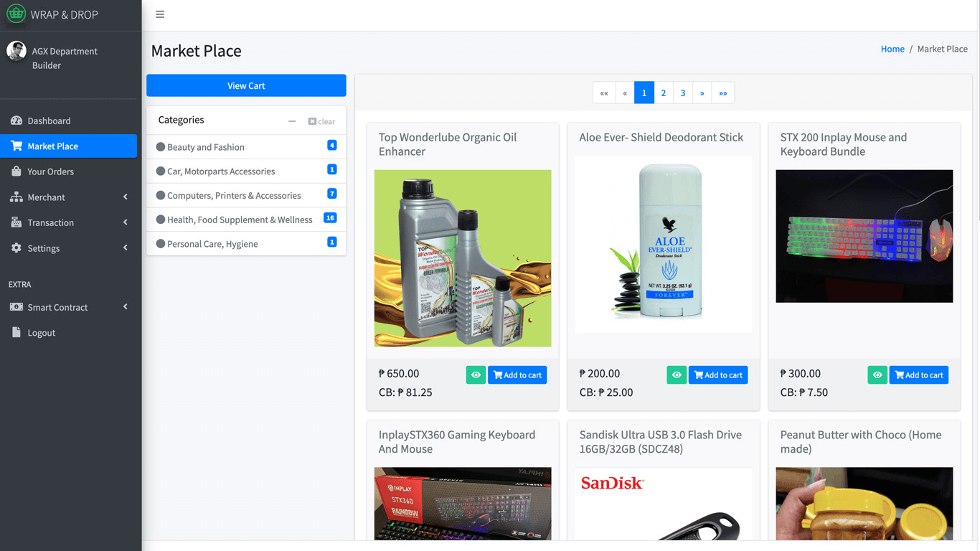Select Beauty and Fashion category
Image resolution: width=980 pixels, height=551 pixels.
(205, 147)
